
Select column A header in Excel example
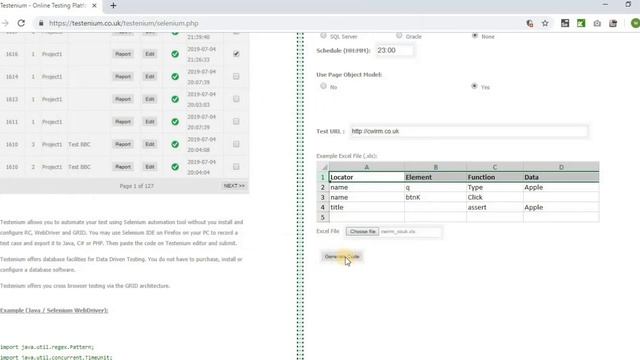[x=367, y=167]
